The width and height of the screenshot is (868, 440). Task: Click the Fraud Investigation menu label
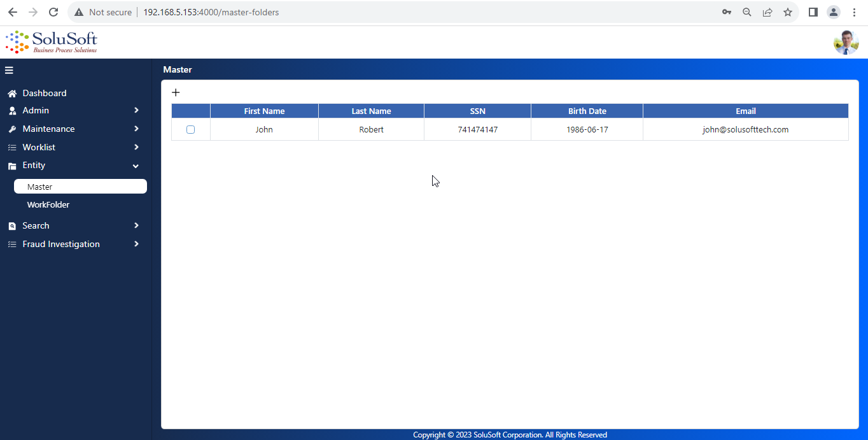point(61,244)
